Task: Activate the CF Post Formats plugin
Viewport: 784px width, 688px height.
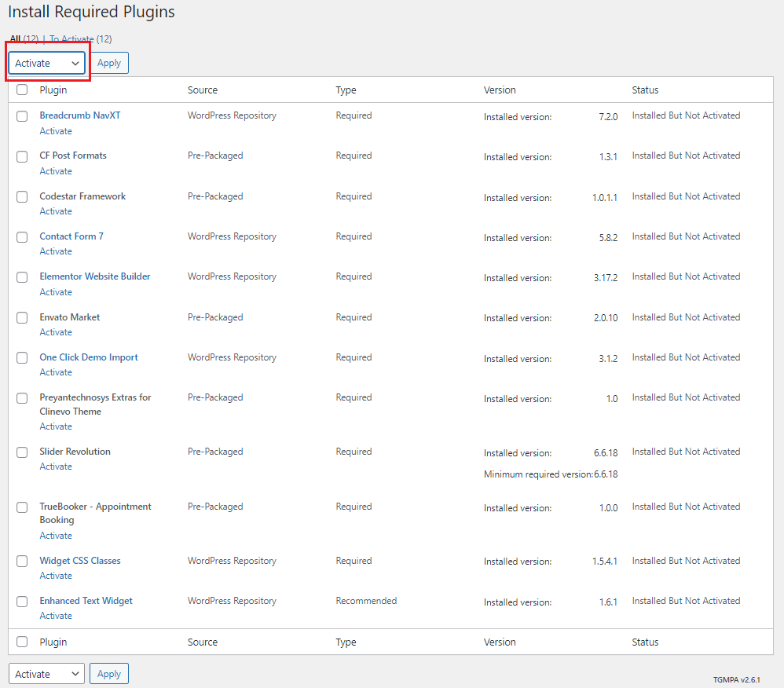Action: (56, 171)
